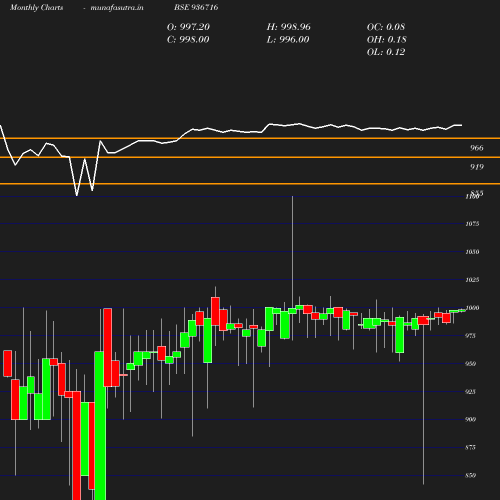
Task: Select the 966 level label
Action: [x=477, y=148]
